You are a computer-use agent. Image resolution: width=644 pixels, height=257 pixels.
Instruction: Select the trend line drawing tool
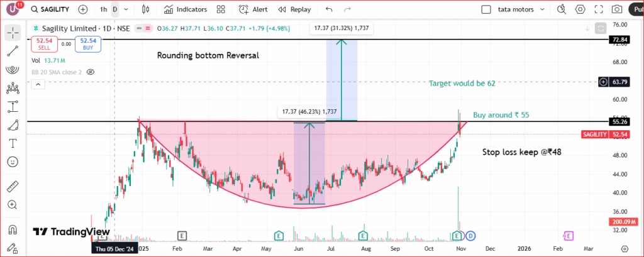pyautogui.click(x=12, y=52)
